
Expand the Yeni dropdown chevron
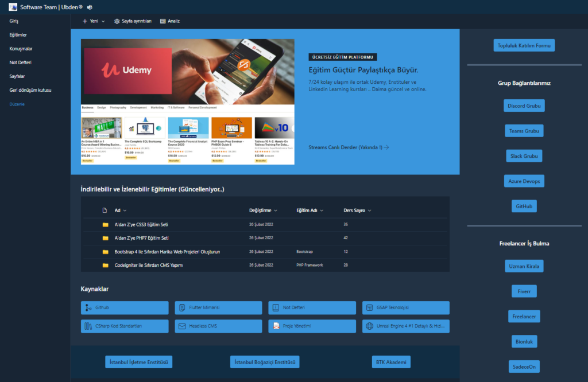[x=103, y=21]
